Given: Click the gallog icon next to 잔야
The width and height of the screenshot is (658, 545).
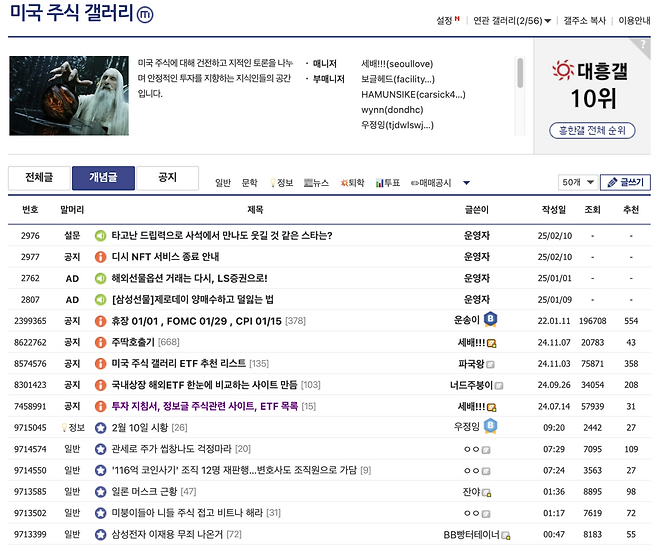Looking at the screenshot, I should point(486,493).
